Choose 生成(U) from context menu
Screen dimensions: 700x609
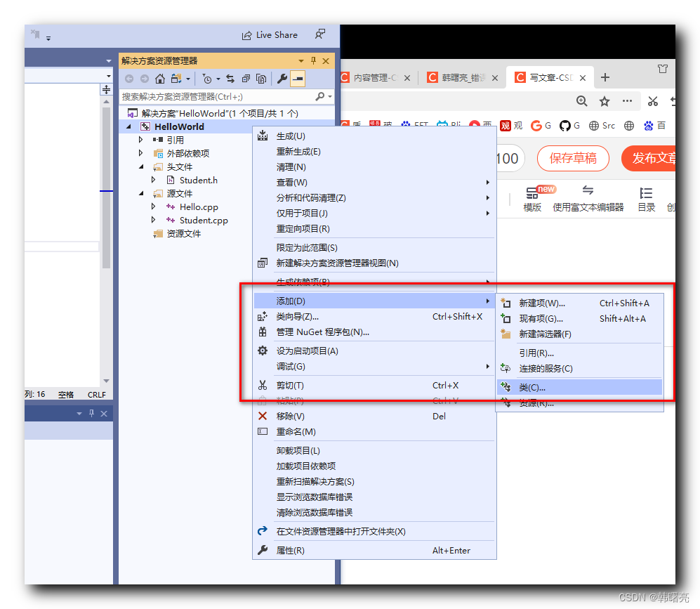pos(374,136)
